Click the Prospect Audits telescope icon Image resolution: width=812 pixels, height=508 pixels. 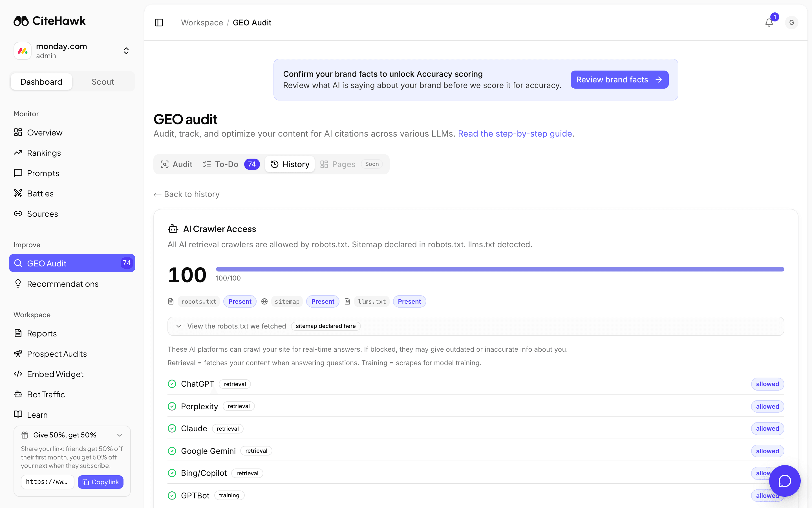(18, 353)
